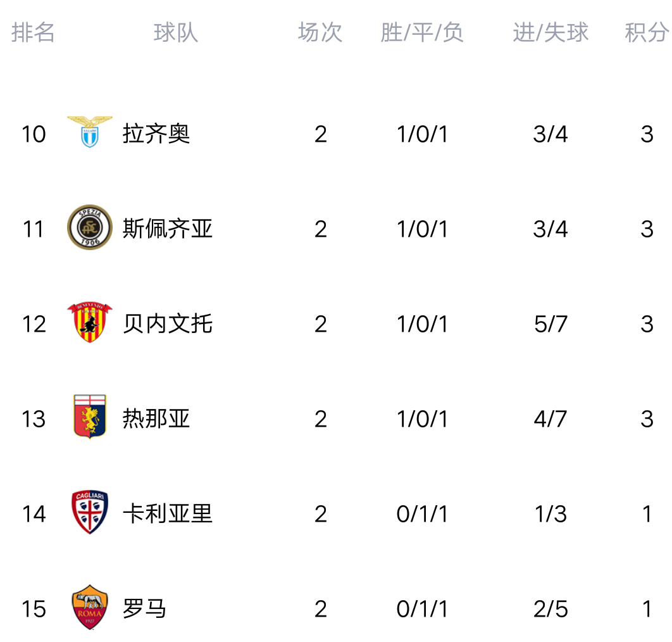Image resolution: width=672 pixels, height=642 pixels.
Task: Select rank 15 row record 0/1/1
Action: pyautogui.click(x=422, y=609)
